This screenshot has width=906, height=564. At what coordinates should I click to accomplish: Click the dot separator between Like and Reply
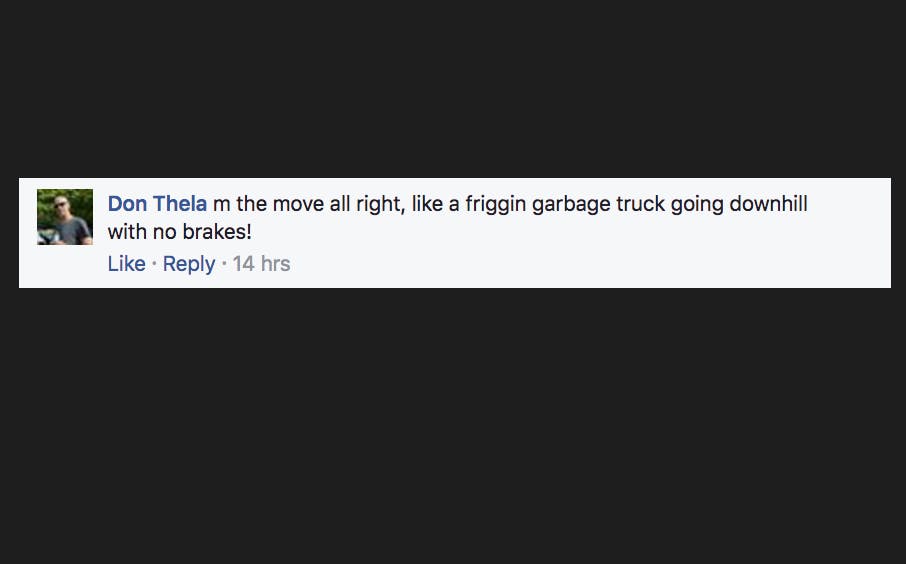pyautogui.click(x=154, y=264)
